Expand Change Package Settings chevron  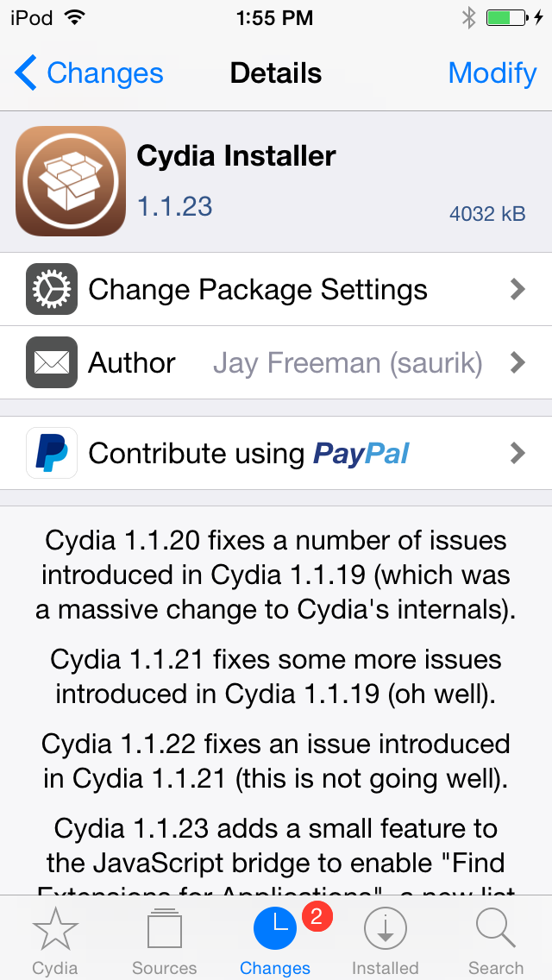pyautogui.click(x=517, y=289)
